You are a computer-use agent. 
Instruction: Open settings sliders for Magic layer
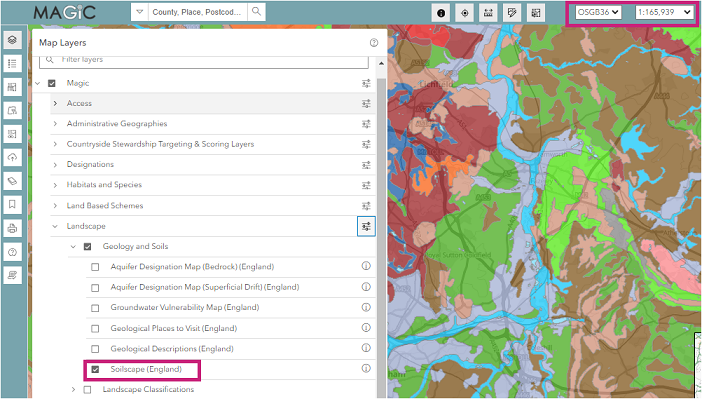pyautogui.click(x=366, y=83)
